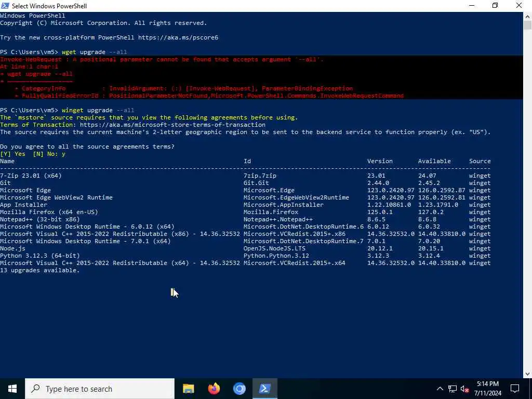This screenshot has width=532, height=399.
Task: Click the 5:14 PM clock and date
Action: point(487,389)
